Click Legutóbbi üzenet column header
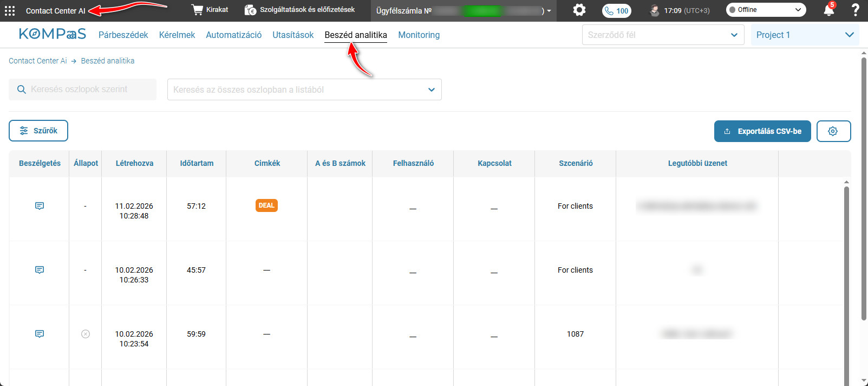 [697, 163]
